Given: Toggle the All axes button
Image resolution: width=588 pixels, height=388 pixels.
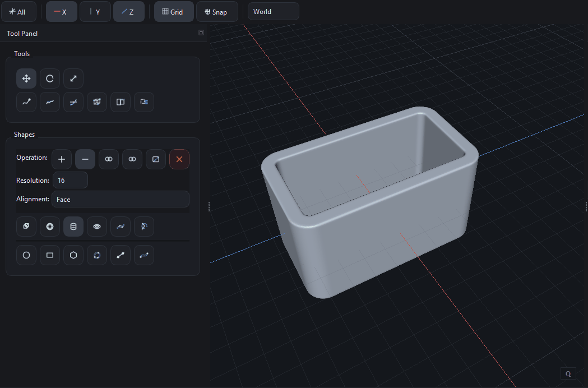Looking at the screenshot, I should 18,12.
